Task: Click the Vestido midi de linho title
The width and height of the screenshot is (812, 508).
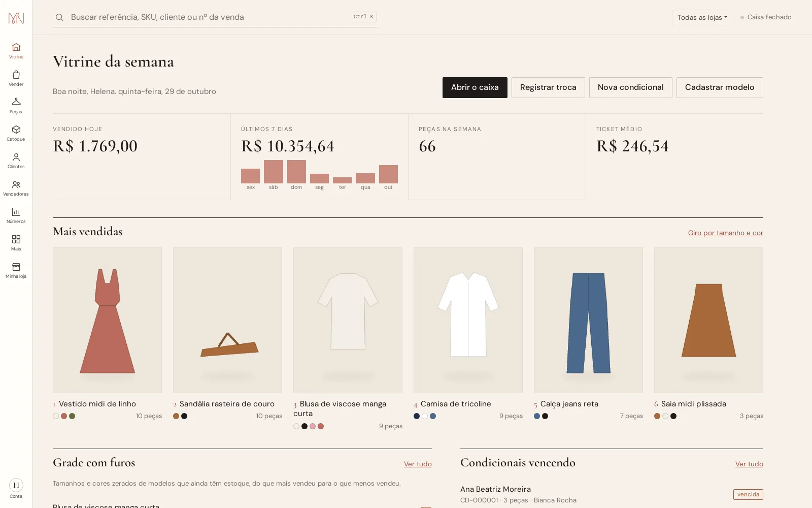Action: tap(97, 404)
